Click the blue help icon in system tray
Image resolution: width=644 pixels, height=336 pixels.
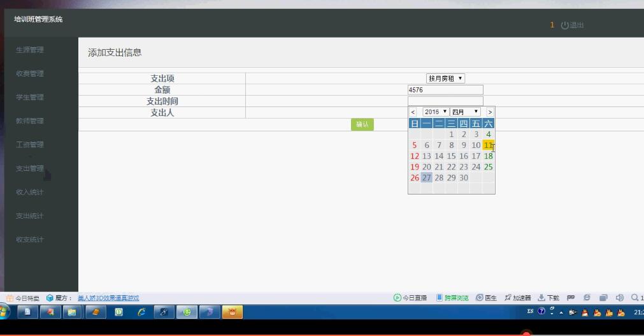point(541,311)
